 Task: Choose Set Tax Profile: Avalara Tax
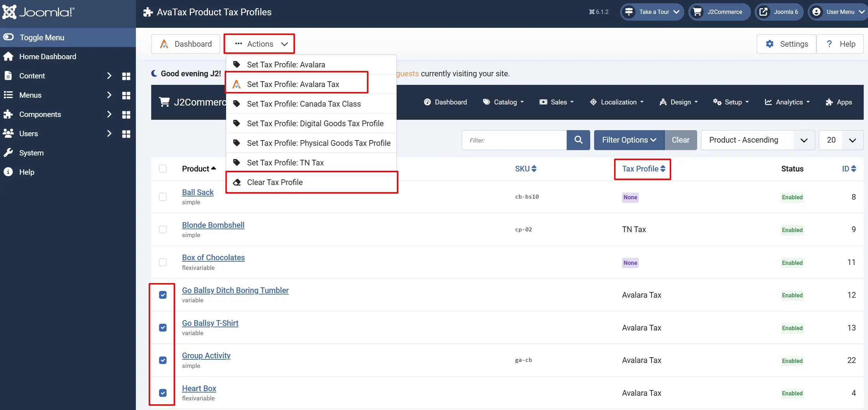[x=311, y=84]
